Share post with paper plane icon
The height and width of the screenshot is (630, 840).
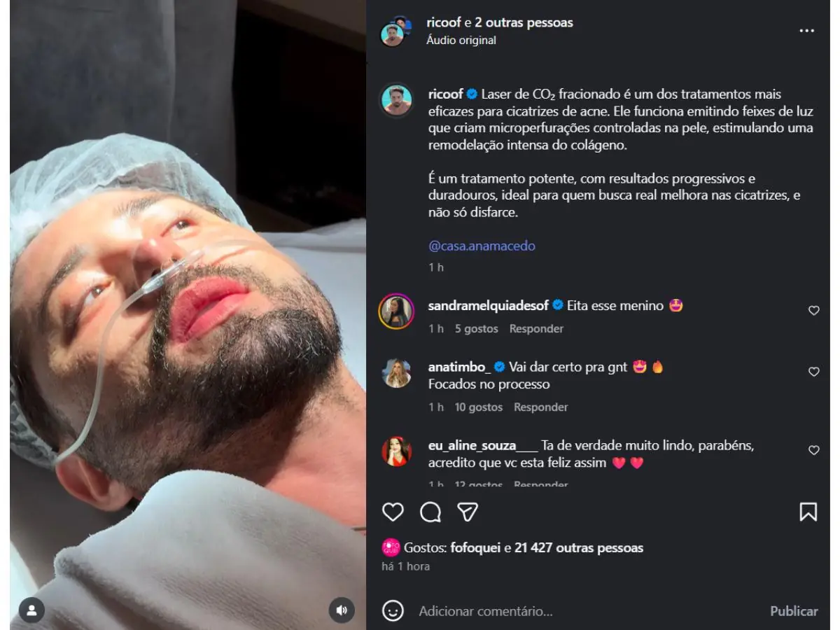coord(468,512)
